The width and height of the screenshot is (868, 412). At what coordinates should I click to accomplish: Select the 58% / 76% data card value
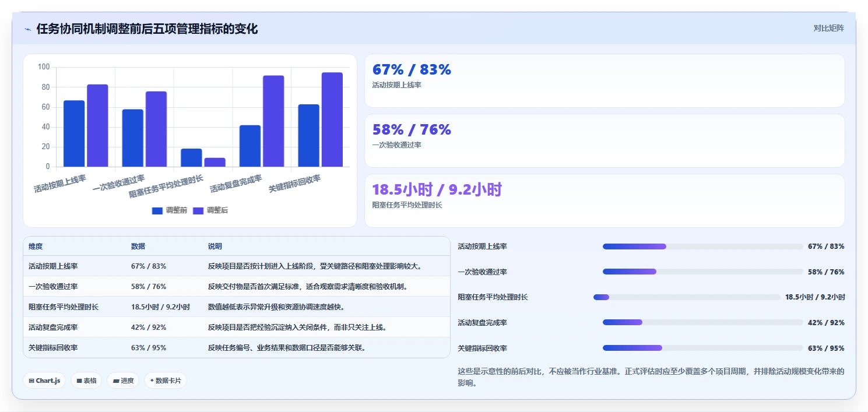coord(412,129)
